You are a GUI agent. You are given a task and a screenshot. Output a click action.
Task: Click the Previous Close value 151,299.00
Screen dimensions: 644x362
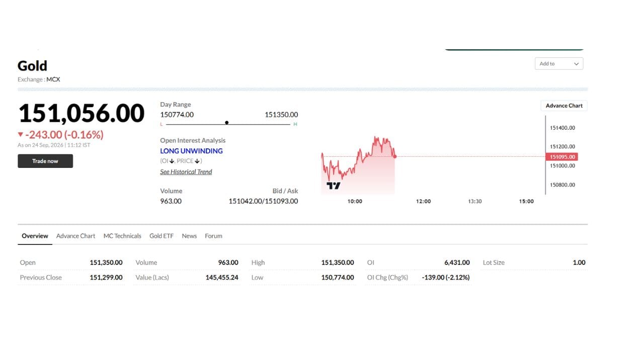106,278
